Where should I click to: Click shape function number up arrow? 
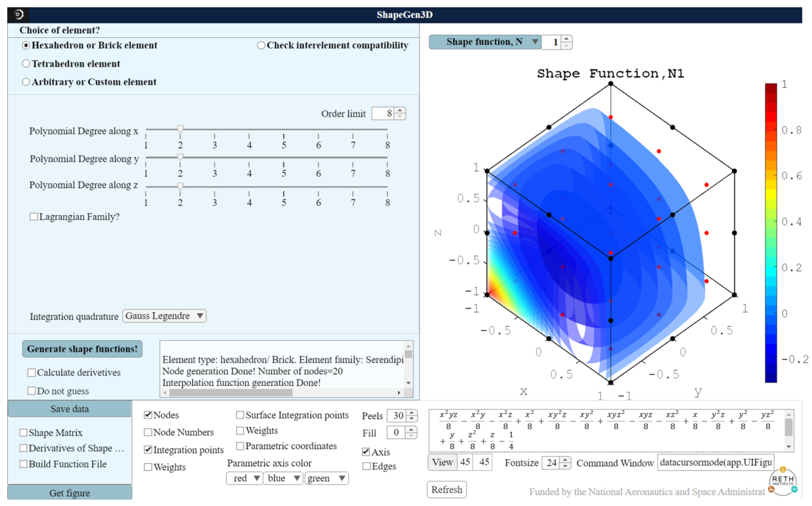tap(566, 39)
